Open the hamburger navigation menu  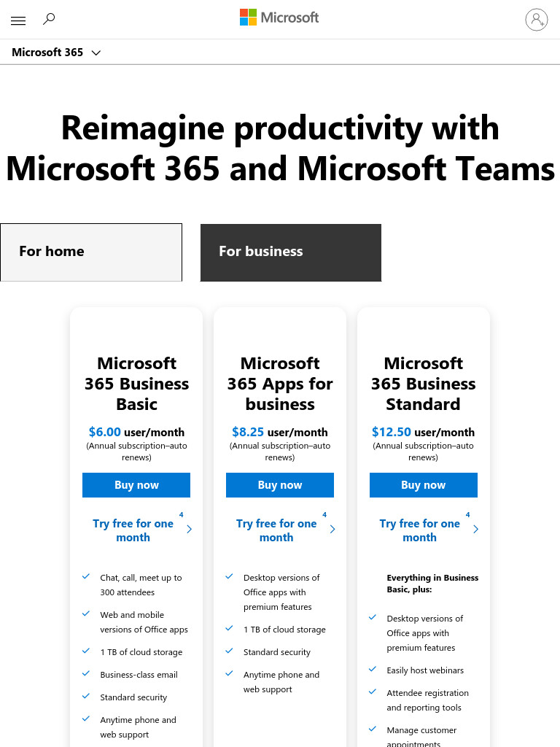[x=18, y=20]
